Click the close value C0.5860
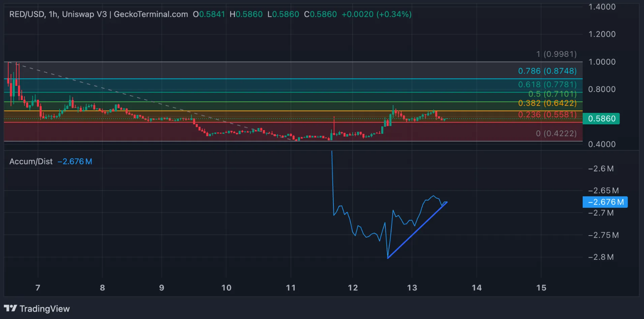Viewport: 644px width, 319px height. [320, 14]
